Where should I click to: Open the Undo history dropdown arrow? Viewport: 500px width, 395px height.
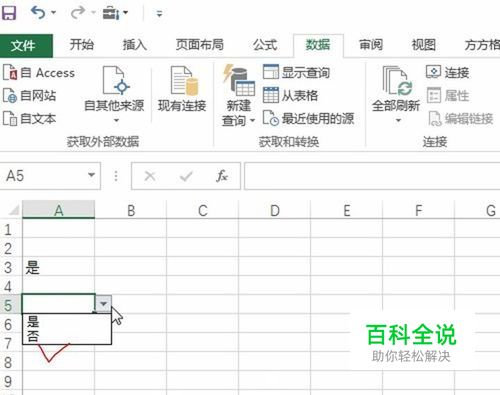coord(54,13)
